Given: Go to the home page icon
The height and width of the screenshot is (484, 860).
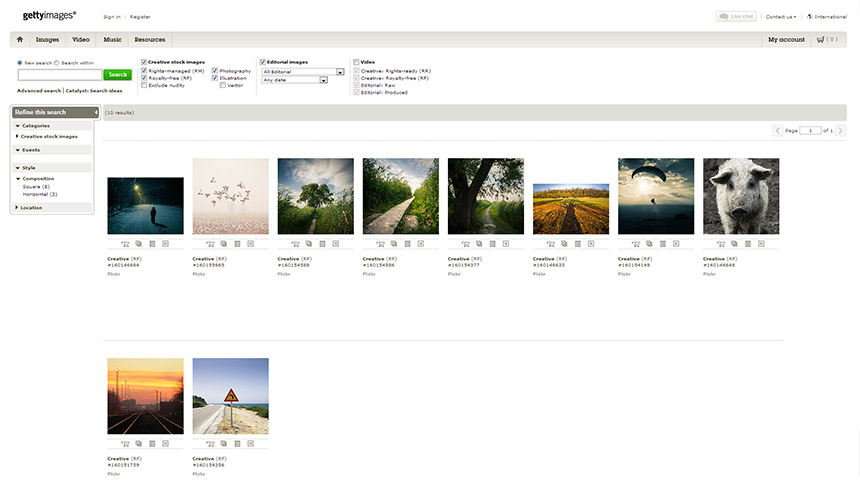Looking at the screenshot, I should [20, 40].
